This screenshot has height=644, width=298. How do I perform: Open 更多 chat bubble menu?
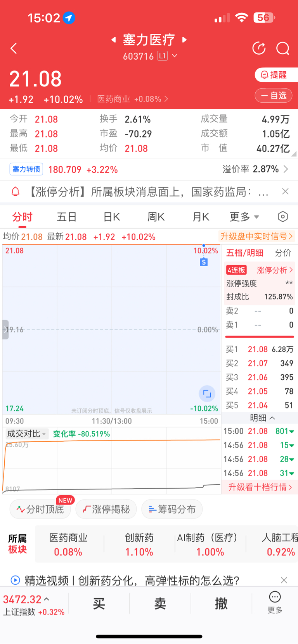click(275, 603)
